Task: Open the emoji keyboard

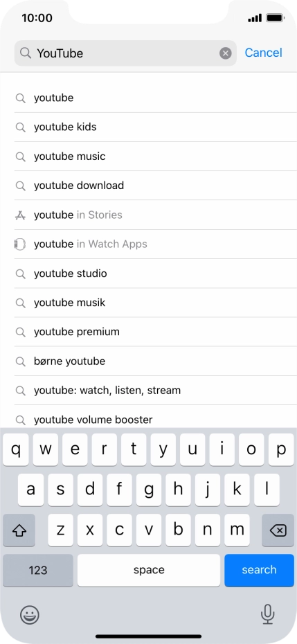Action: [30, 615]
